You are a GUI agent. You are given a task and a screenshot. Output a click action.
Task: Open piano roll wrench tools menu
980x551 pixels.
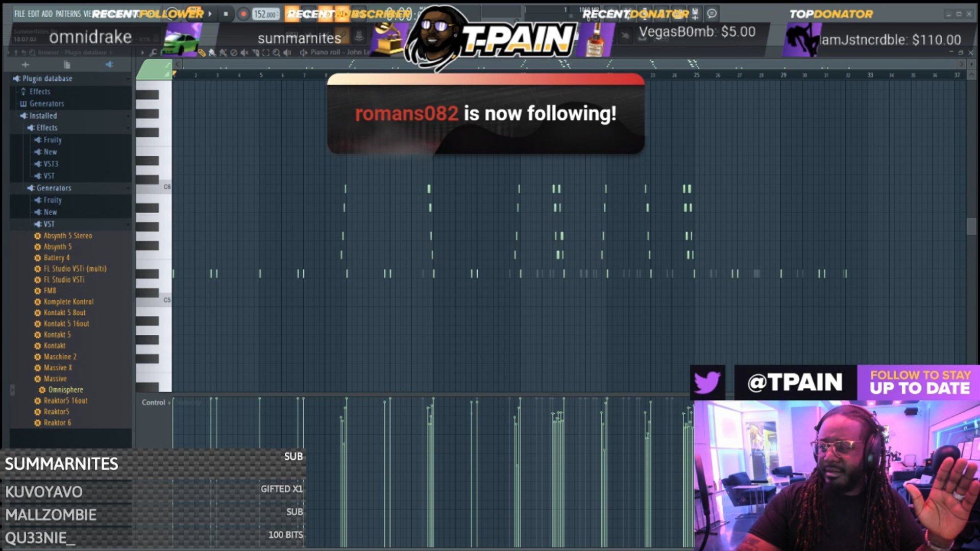click(x=153, y=53)
